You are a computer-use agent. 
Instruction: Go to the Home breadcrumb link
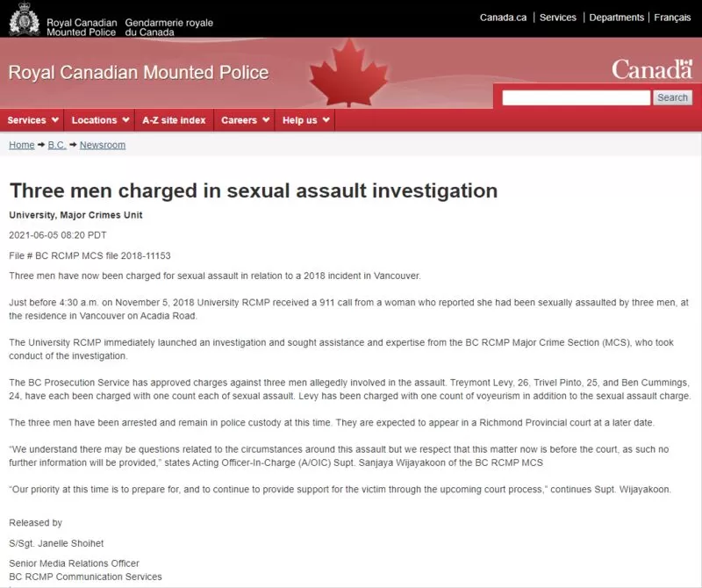(x=21, y=145)
